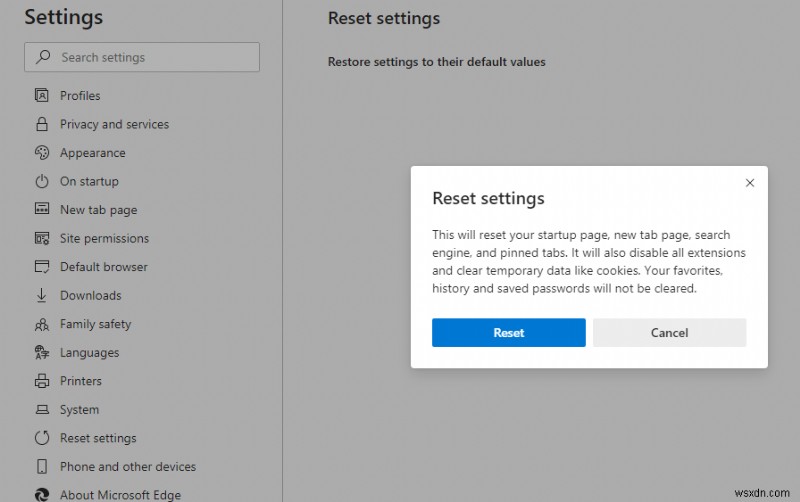Click the Appearance palette icon
The height and width of the screenshot is (502, 800).
[x=42, y=153]
